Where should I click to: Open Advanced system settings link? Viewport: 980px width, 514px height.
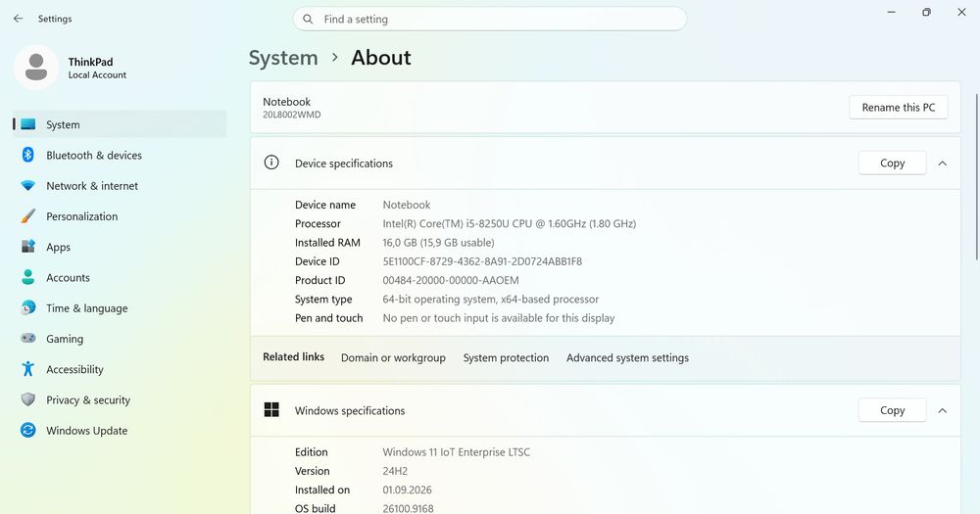click(x=627, y=358)
